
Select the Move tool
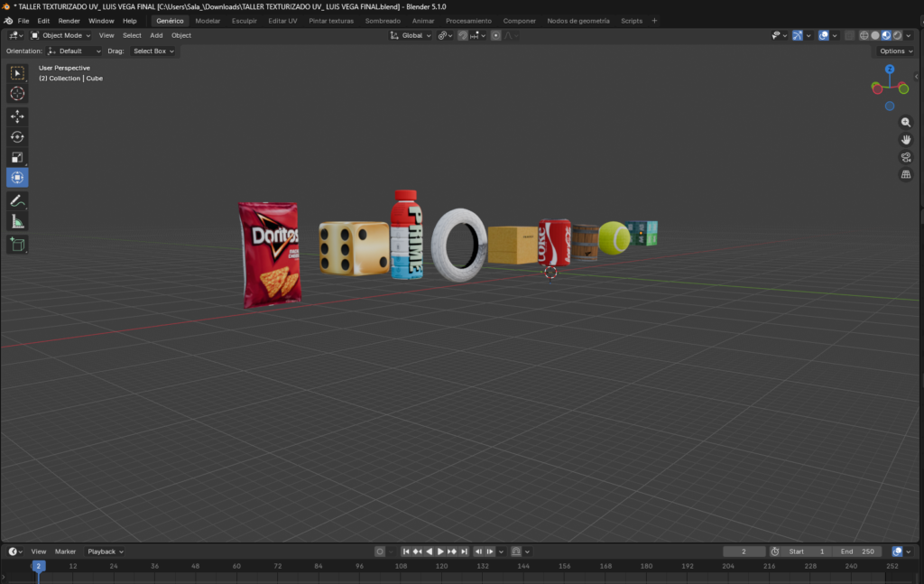(x=17, y=116)
